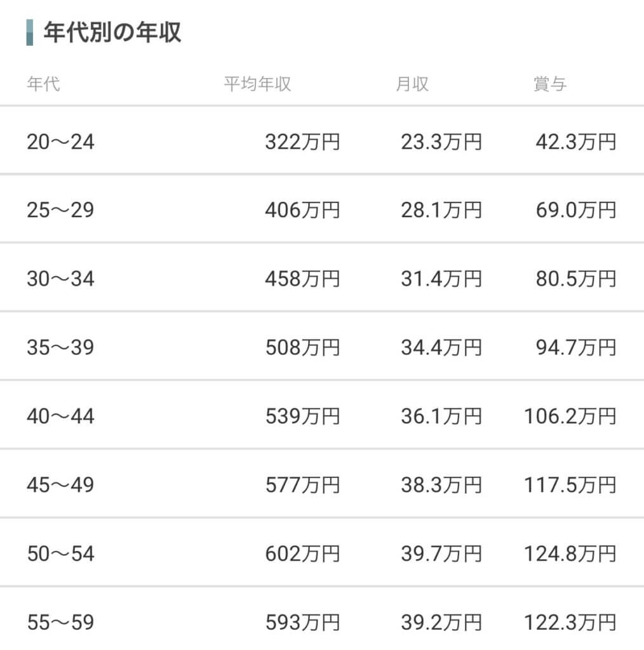Viewport: 644px width, 650px height.
Task: Select the 月収 column header
Action: click(x=412, y=84)
